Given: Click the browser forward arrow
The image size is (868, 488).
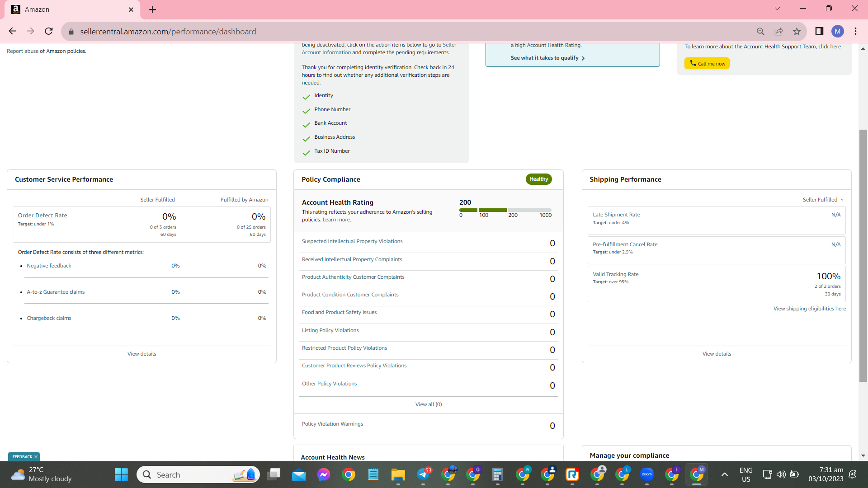Looking at the screenshot, I should click(x=30, y=31).
